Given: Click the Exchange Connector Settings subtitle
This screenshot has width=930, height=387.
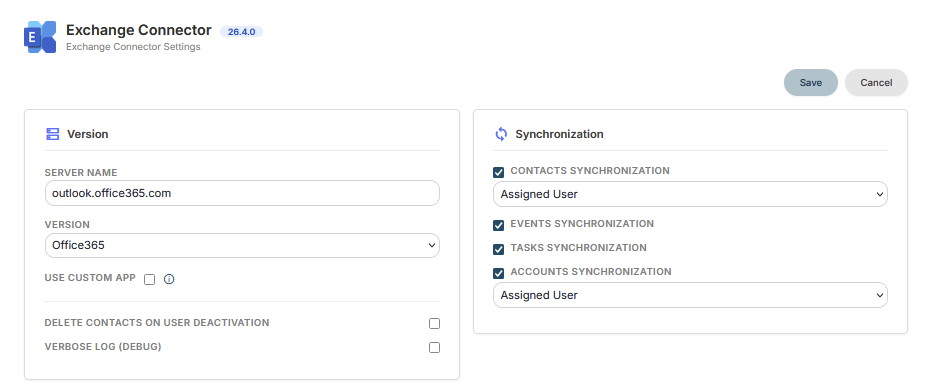Looking at the screenshot, I should [133, 46].
